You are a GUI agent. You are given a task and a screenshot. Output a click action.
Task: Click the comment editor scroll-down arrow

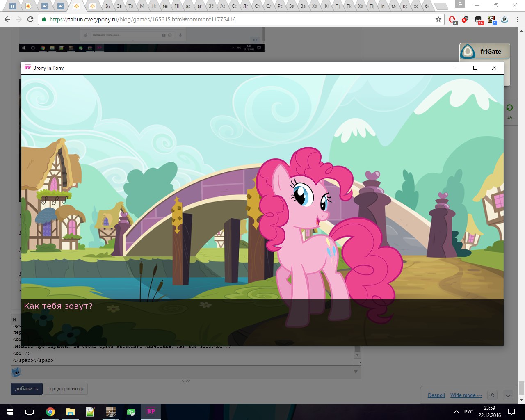[358, 355]
